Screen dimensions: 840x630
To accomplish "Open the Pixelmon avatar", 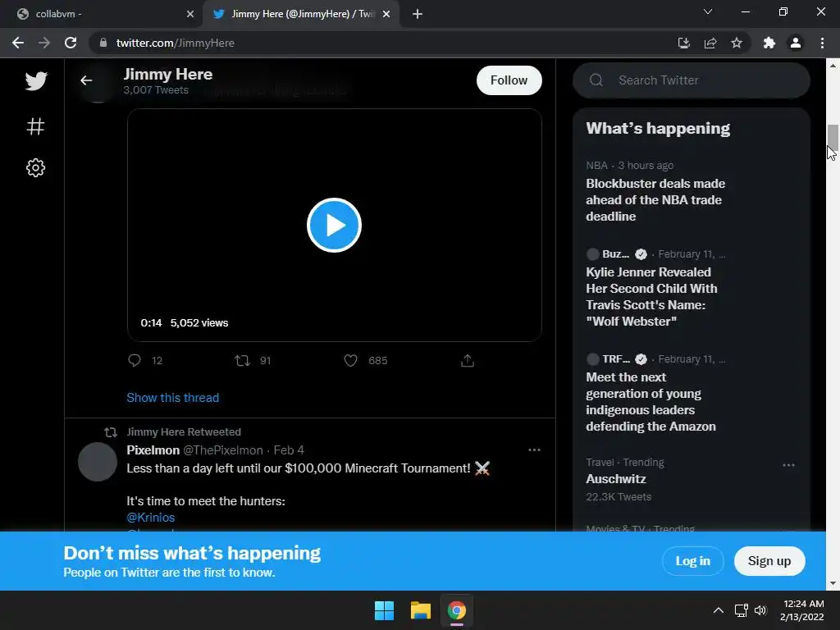I will [98, 462].
